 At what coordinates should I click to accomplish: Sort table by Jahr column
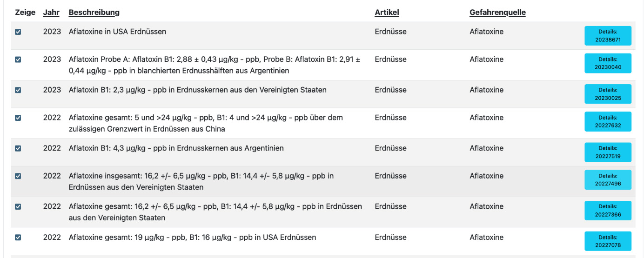point(51,13)
